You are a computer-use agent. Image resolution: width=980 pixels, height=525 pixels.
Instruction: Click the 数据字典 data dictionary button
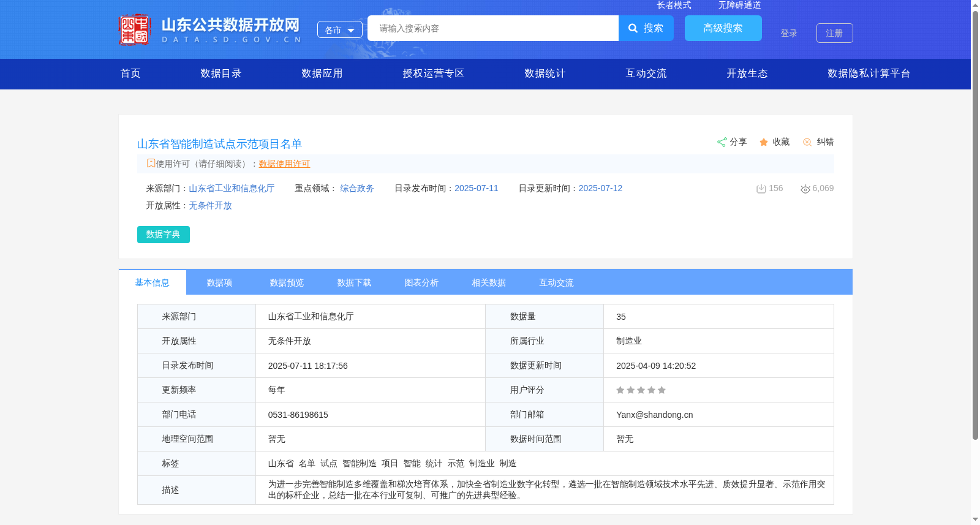tap(164, 235)
